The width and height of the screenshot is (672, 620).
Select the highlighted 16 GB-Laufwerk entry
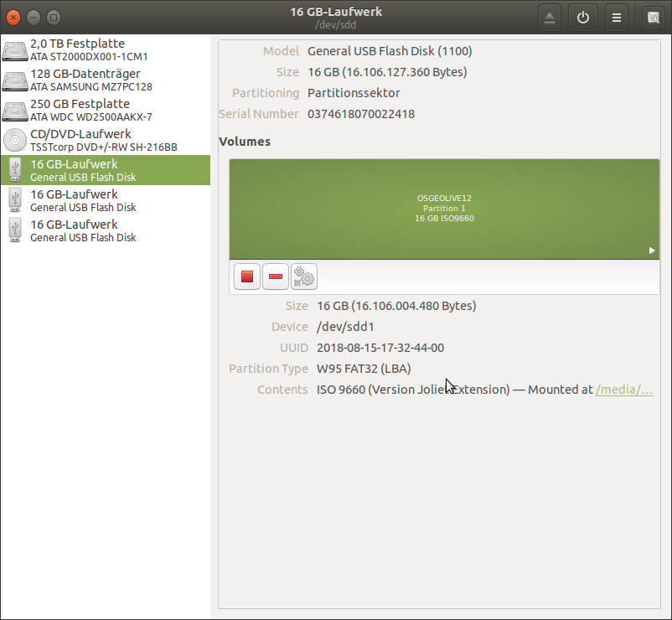[106, 170]
